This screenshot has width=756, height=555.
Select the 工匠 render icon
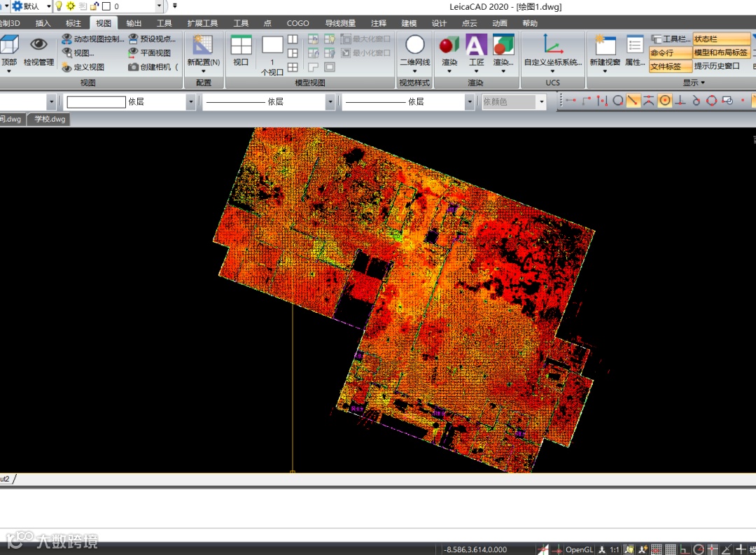(476, 46)
